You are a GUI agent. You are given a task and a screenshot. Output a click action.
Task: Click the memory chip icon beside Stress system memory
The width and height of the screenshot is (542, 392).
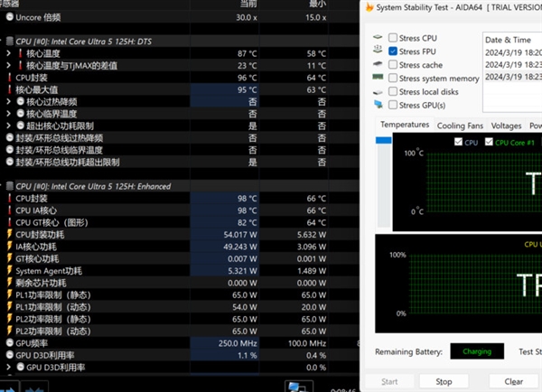(x=378, y=79)
